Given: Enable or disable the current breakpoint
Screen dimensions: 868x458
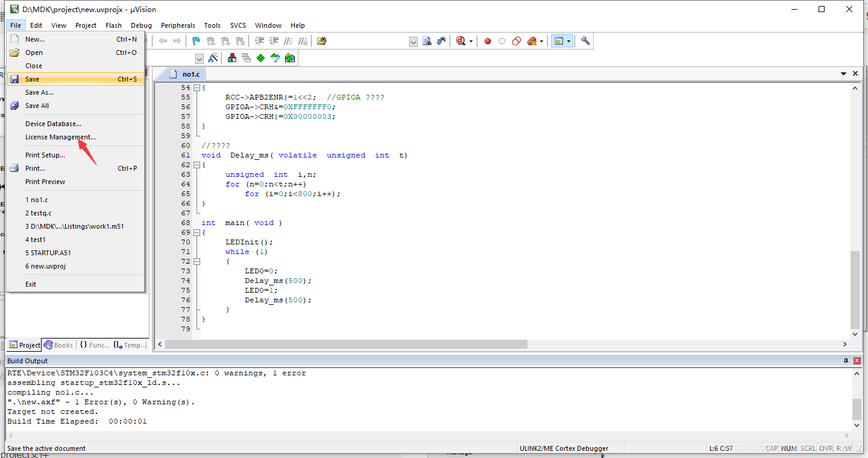Looking at the screenshot, I should (x=502, y=41).
